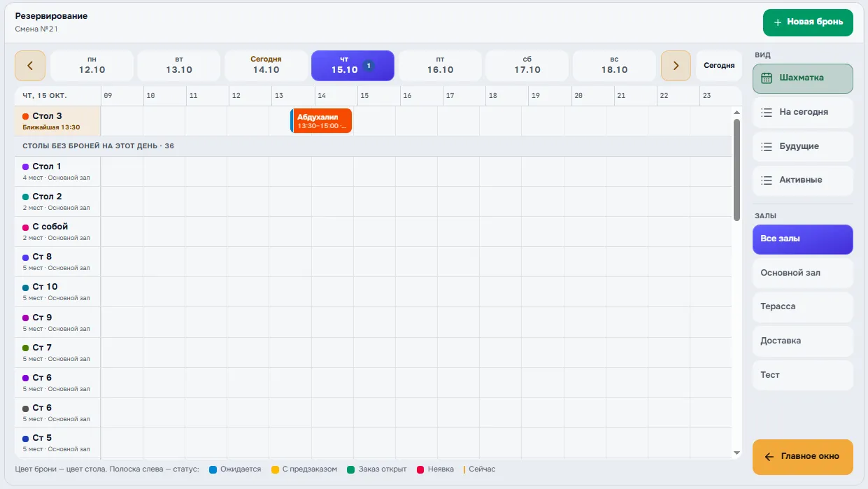Show the Доставка hall
Screen dimensions: 868x489
tap(803, 341)
